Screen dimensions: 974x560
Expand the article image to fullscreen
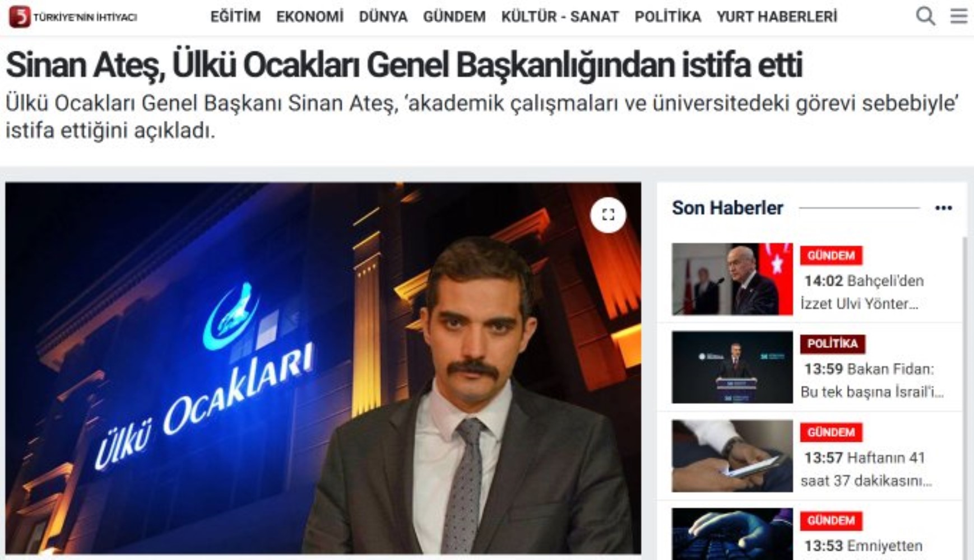pos(608,215)
